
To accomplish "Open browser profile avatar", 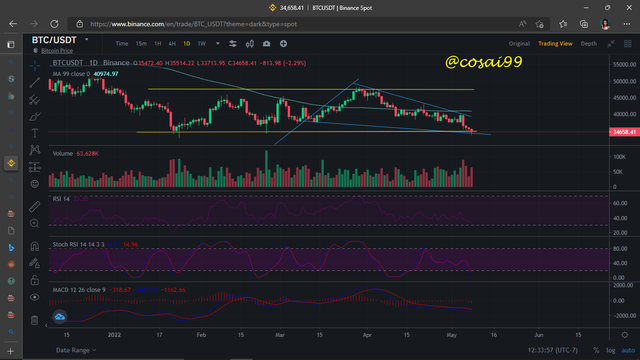I will click(605, 24).
